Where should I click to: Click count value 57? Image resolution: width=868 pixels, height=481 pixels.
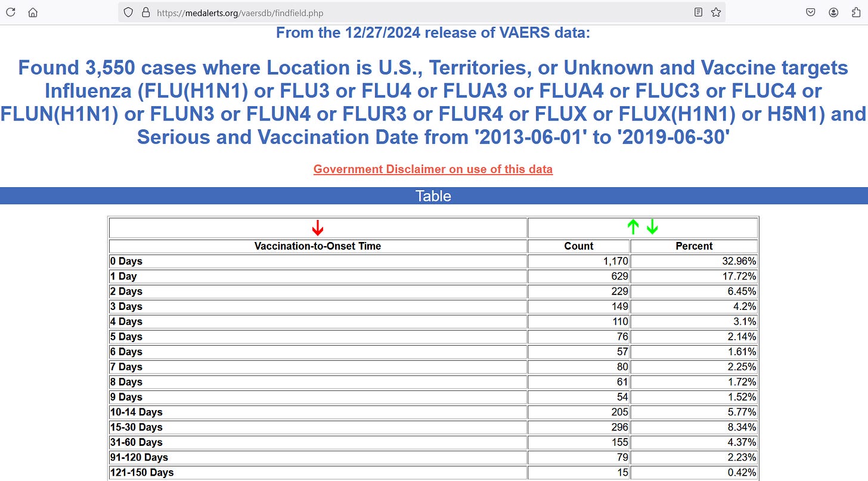(x=622, y=352)
